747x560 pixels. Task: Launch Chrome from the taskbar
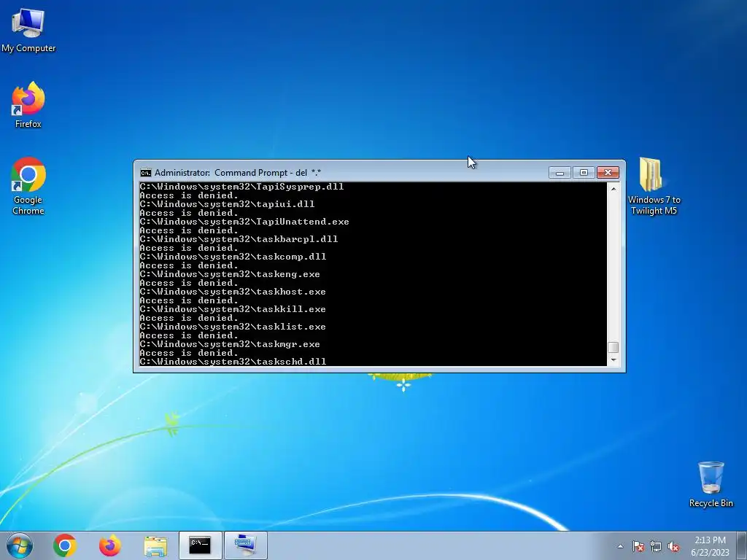point(65,545)
